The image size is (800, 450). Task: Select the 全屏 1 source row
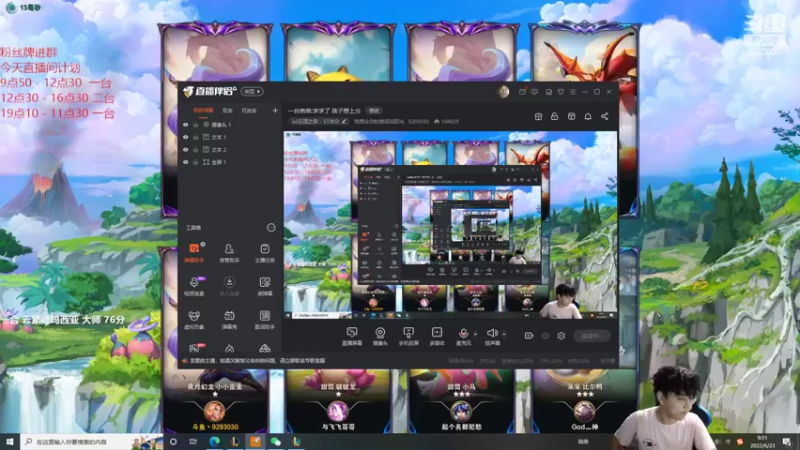tap(230, 162)
